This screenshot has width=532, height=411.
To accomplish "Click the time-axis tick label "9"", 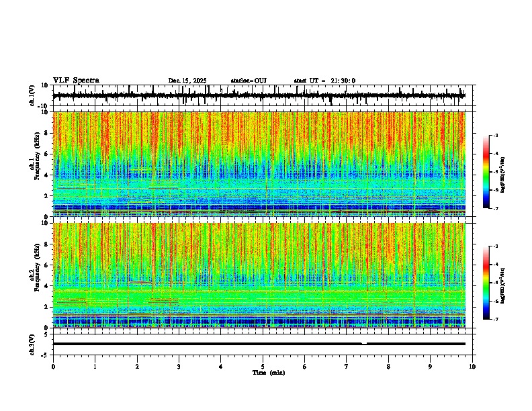I will pyautogui.click(x=430, y=367).
